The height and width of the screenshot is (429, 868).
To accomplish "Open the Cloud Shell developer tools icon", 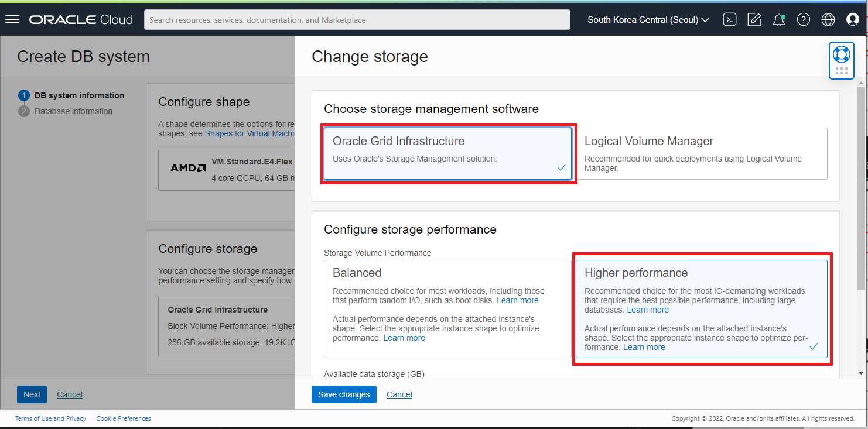I will point(729,19).
